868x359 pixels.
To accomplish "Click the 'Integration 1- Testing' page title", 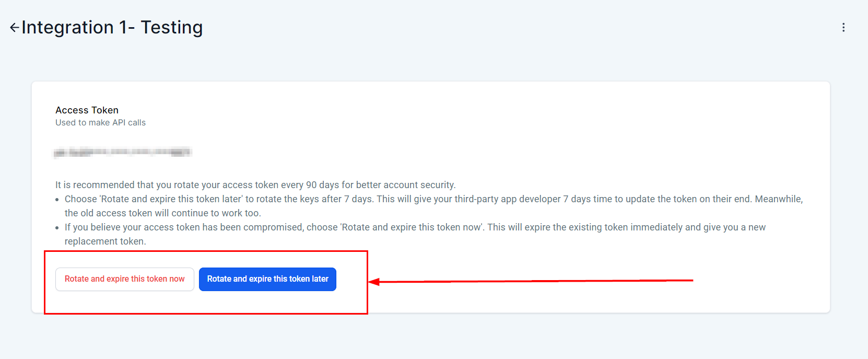I will tap(112, 27).
